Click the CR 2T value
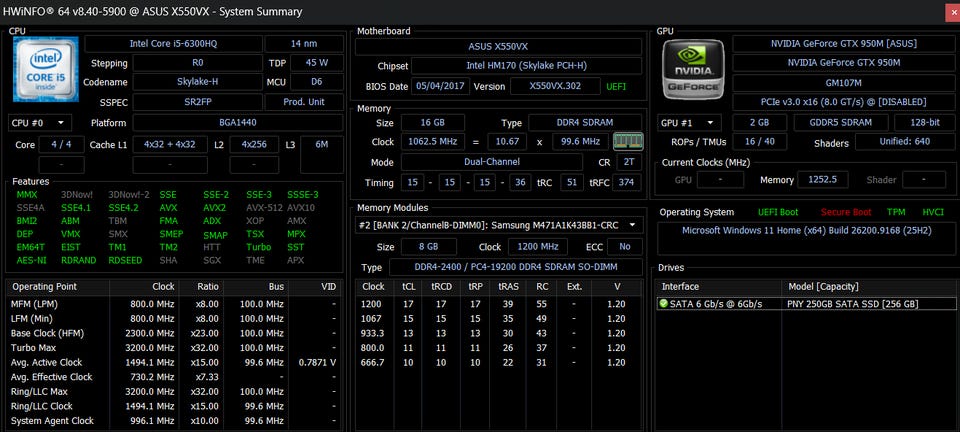 click(629, 162)
